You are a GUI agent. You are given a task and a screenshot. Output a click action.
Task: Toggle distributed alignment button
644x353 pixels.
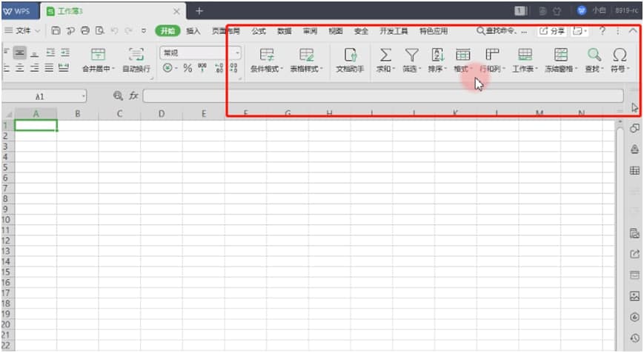coord(64,67)
